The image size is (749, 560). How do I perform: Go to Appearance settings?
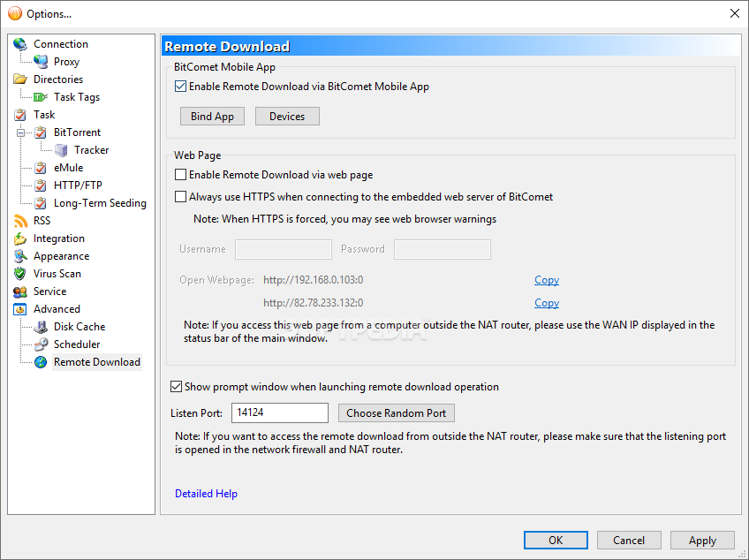click(x=61, y=256)
